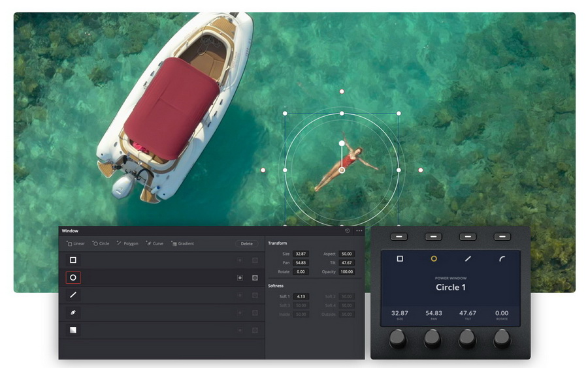Toggle invert on the Gradient window row
This screenshot has height=368, width=588.
[x=240, y=330]
